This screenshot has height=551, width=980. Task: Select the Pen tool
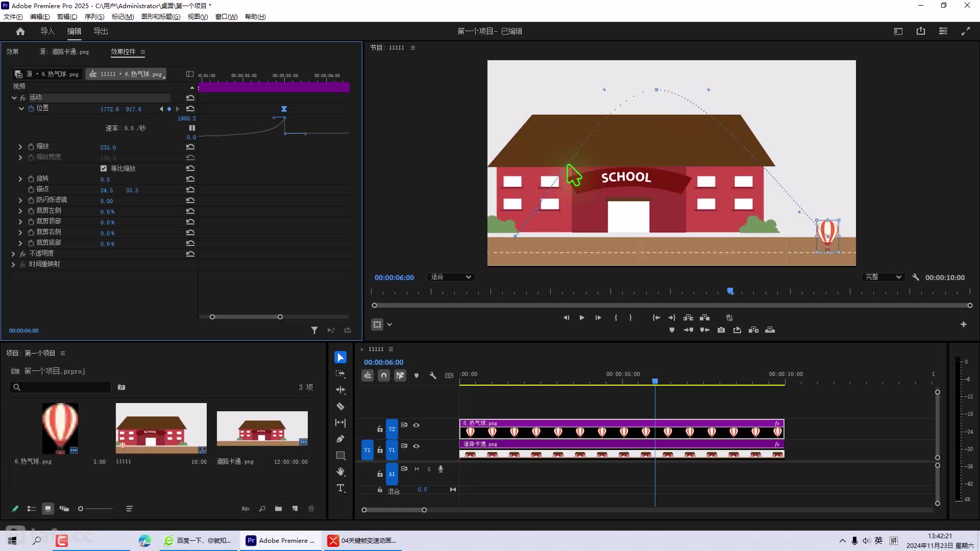pyautogui.click(x=340, y=439)
